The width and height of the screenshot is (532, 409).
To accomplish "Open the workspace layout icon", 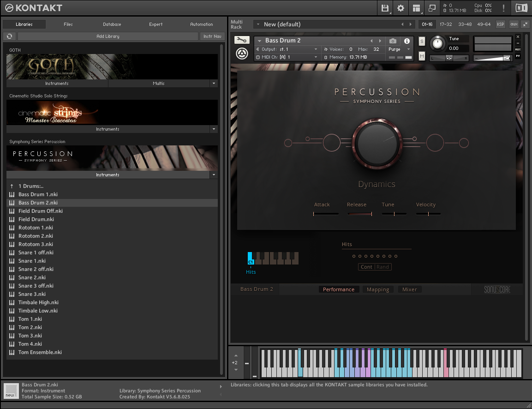I will tap(416, 8).
